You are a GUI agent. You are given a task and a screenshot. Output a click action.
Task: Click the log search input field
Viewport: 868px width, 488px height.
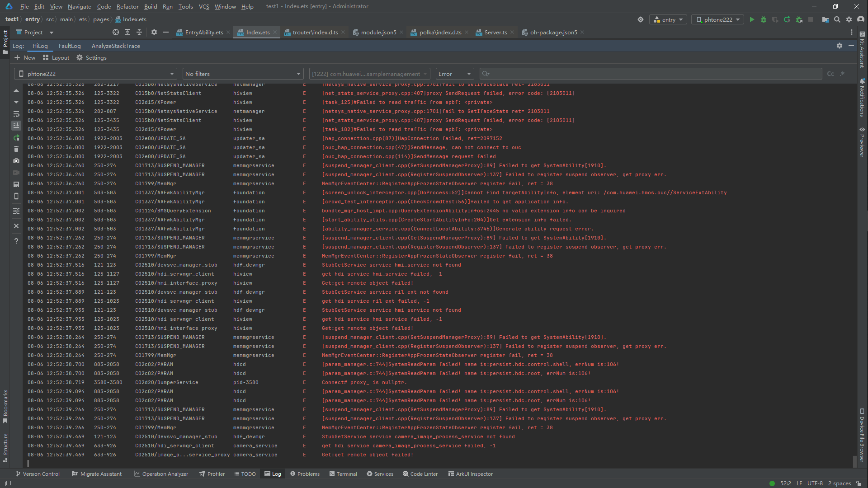(651, 74)
